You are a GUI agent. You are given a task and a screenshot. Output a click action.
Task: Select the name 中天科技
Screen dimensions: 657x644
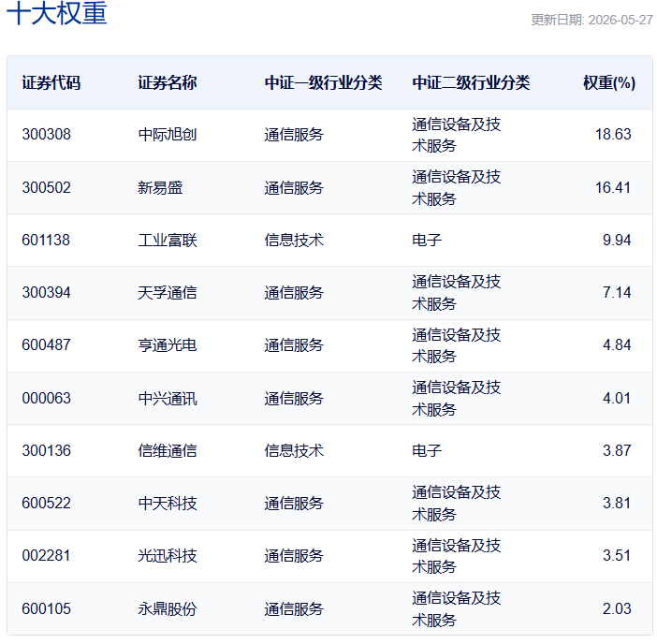point(168,503)
